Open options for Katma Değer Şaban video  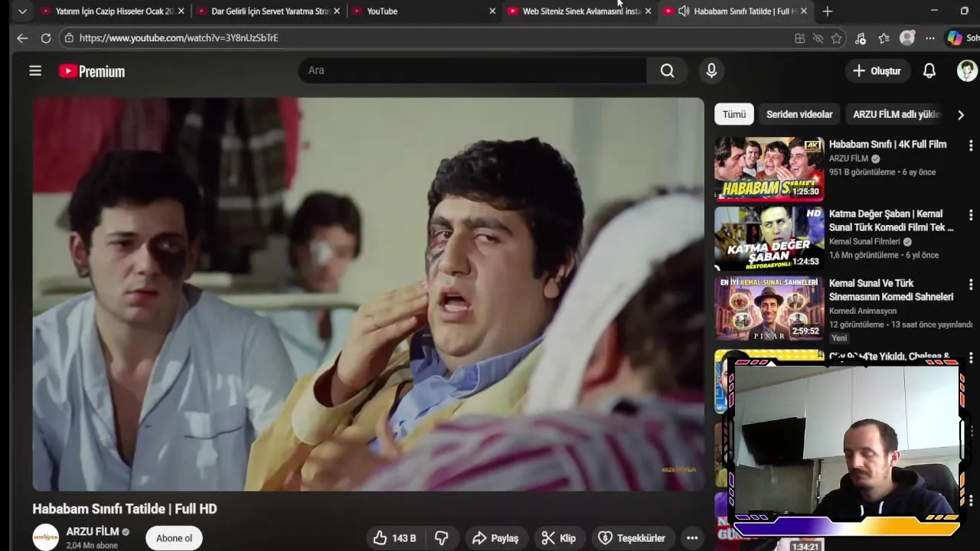coord(971,215)
